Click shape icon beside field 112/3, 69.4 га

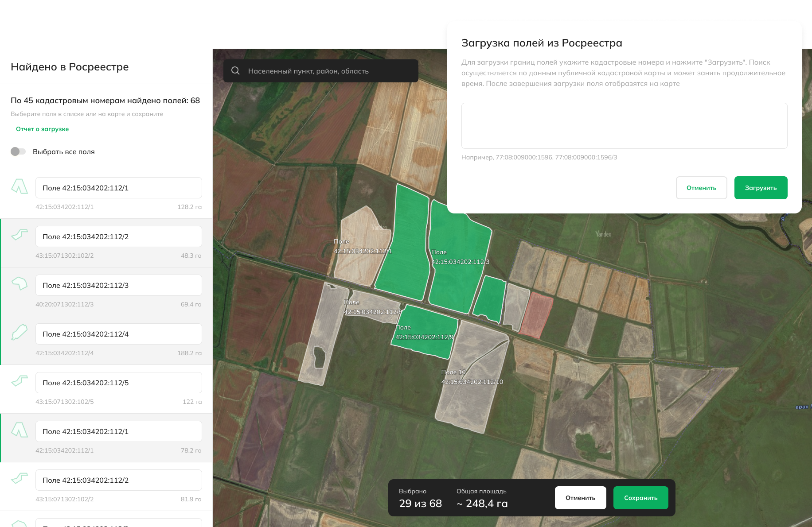tap(20, 283)
